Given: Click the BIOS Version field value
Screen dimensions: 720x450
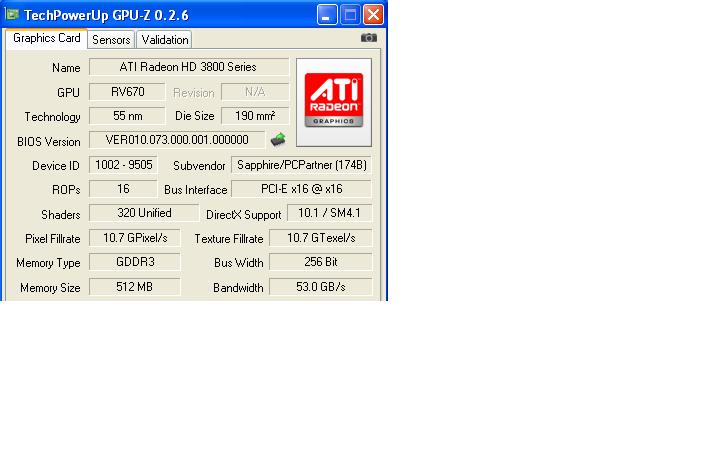Looking at the screenshot, I should (177, 140).
